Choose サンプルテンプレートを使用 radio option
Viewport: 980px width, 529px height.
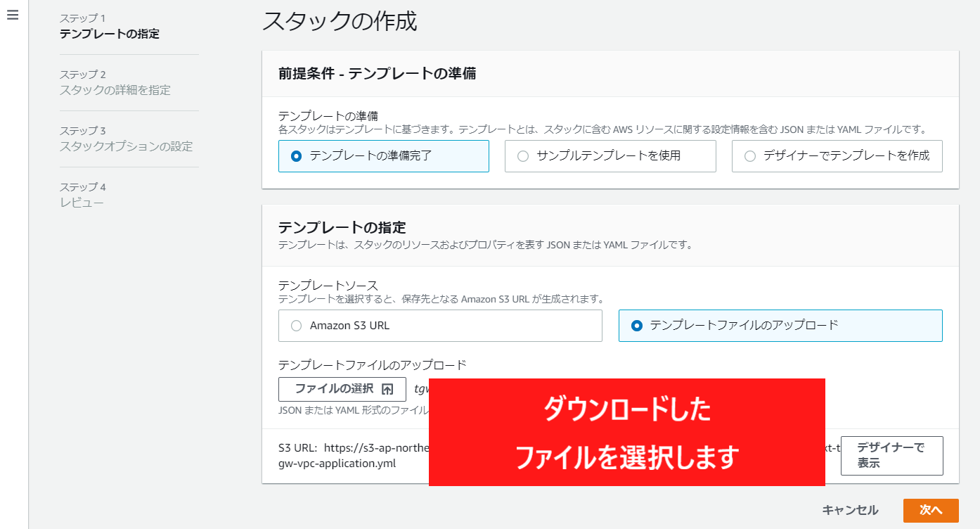(523, 156)
